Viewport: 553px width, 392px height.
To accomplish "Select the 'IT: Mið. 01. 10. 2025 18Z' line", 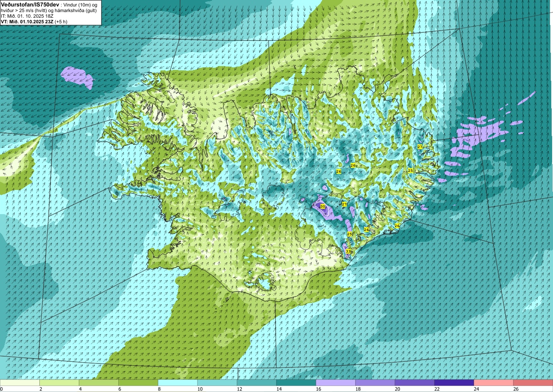I will 28,16.
